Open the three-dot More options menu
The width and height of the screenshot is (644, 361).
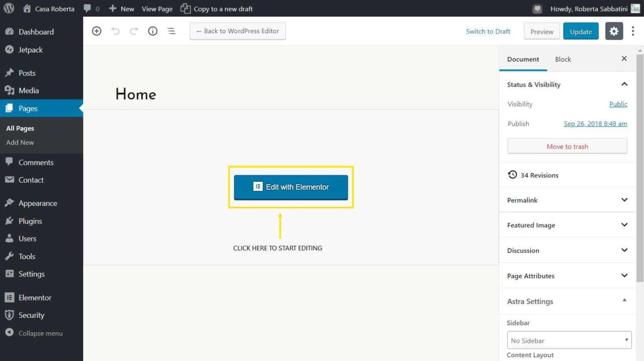633,31
